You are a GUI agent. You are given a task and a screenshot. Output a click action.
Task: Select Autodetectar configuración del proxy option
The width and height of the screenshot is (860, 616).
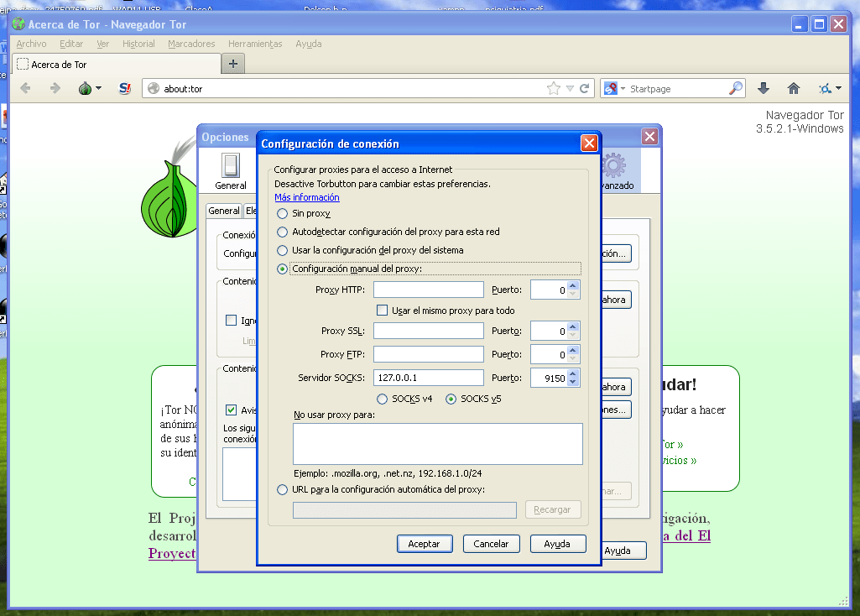[283, 232]
